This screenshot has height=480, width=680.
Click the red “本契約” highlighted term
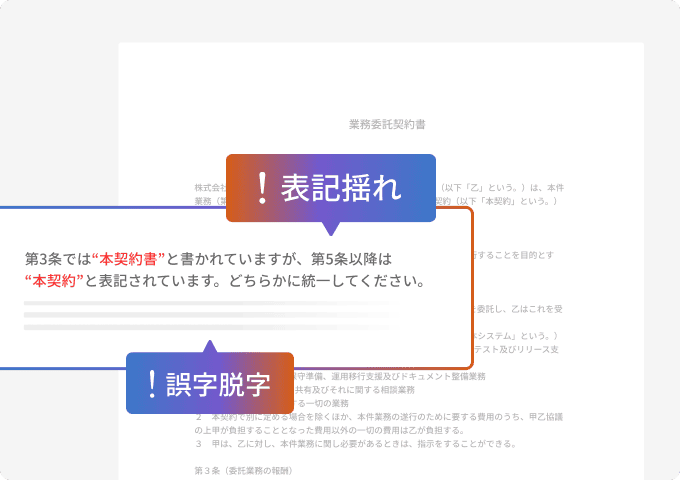coord(54,281)
